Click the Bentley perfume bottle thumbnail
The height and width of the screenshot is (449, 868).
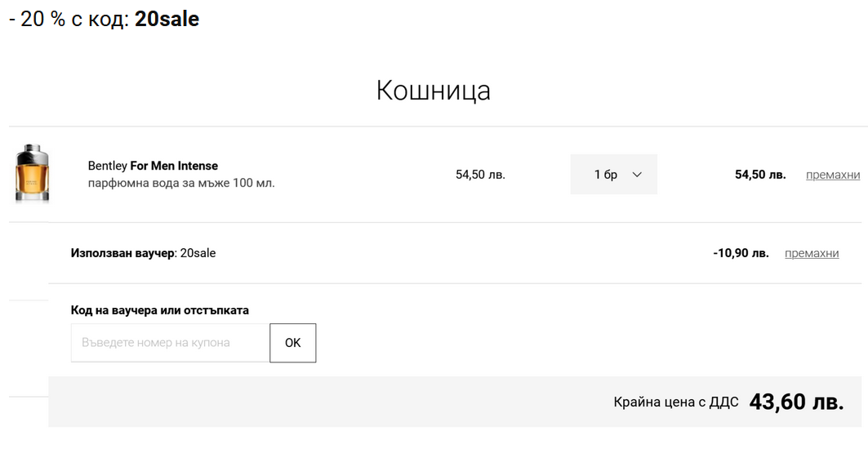32,174
